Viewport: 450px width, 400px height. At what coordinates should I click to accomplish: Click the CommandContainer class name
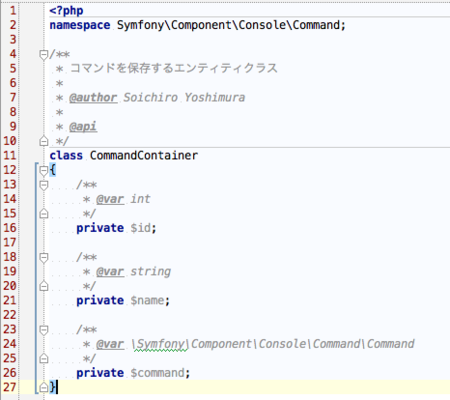click(144, 155)
